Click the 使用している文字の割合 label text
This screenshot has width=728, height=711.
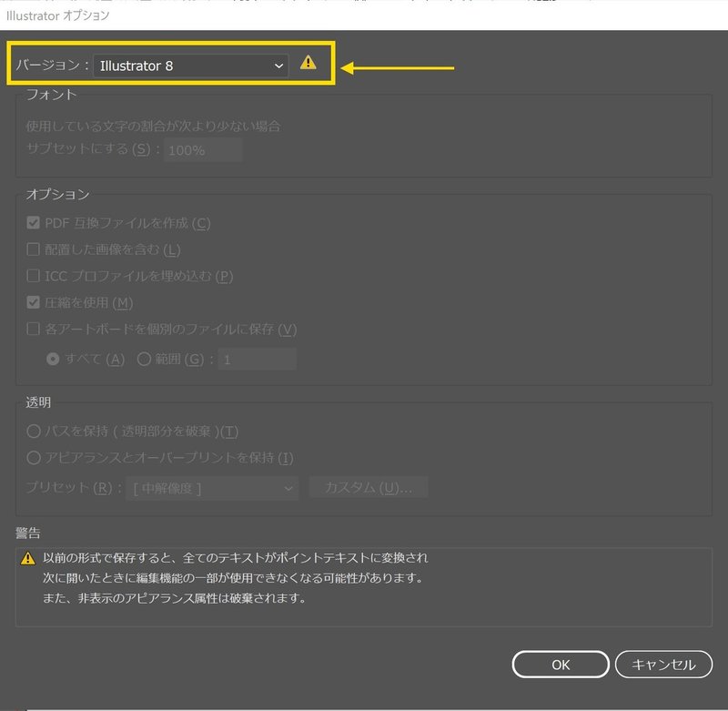tap(153, 126)
